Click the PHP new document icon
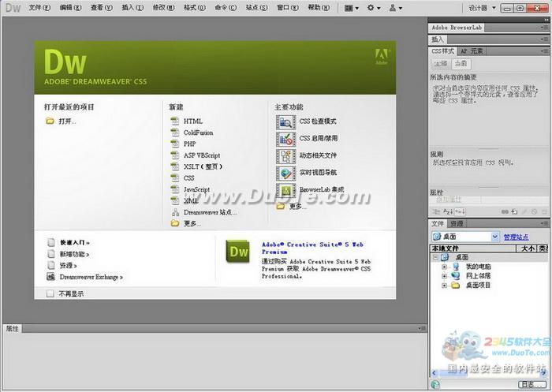 175,144
